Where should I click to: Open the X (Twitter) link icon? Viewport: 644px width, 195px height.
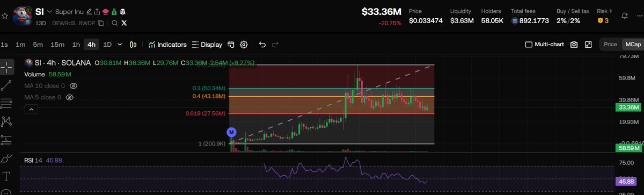click(x=125, y=23)
